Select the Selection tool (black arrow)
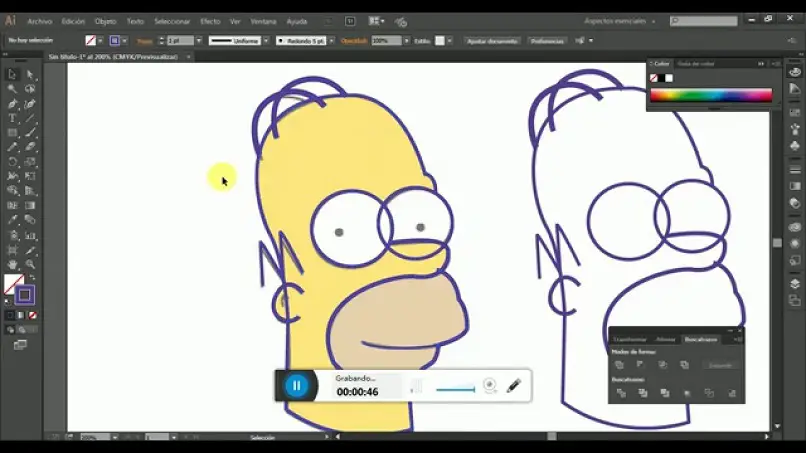 [x=12, y=75]
